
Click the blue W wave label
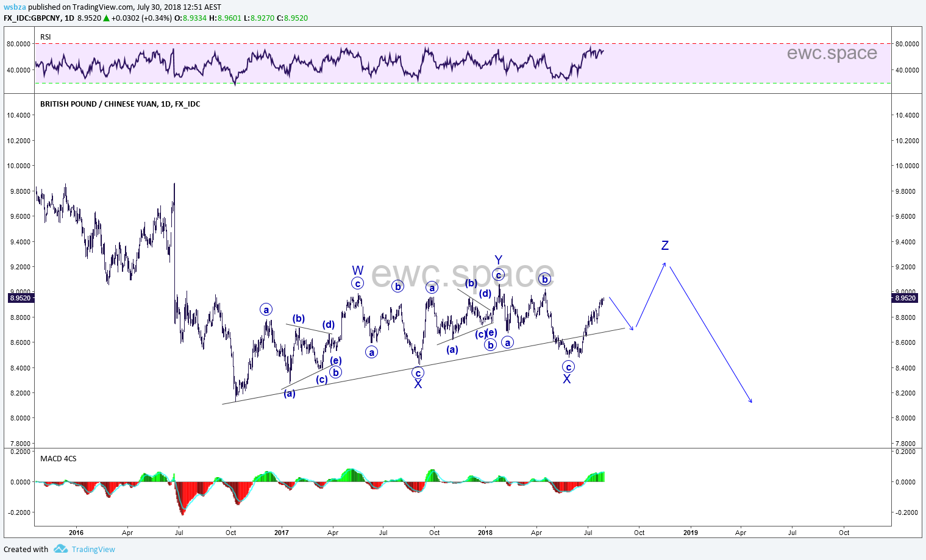(358, 270)
